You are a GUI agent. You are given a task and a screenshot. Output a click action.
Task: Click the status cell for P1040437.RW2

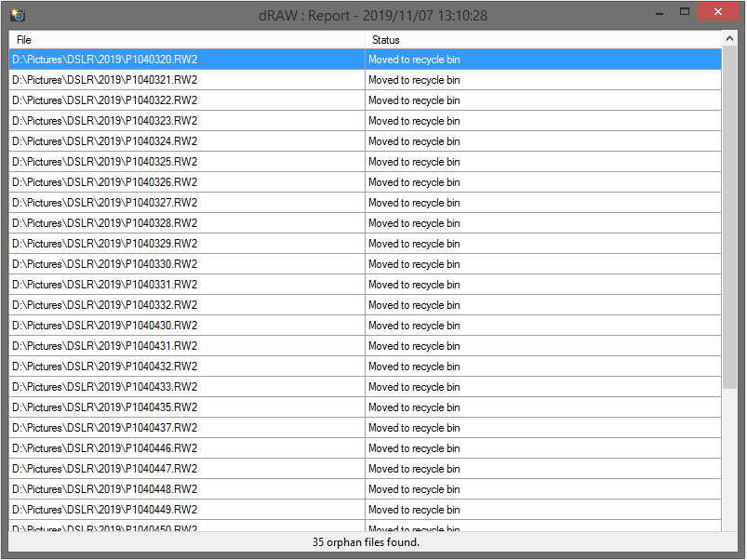pyautogui.click(x=543, y=428)
